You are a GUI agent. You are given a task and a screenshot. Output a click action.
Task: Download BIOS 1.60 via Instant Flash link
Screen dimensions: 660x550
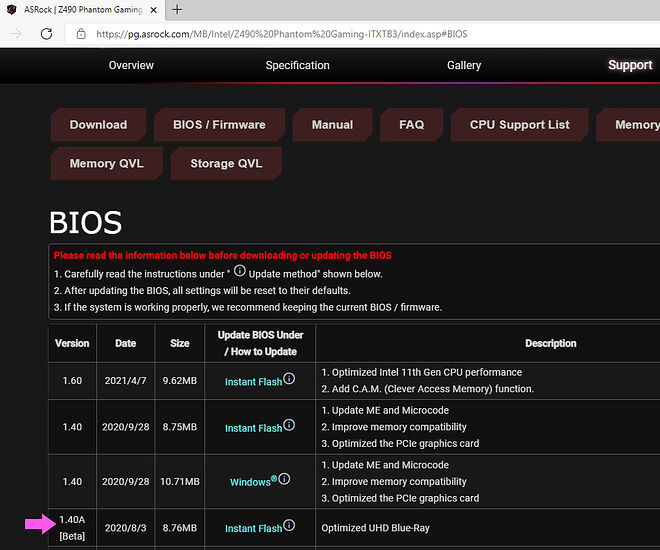[253, 382]
